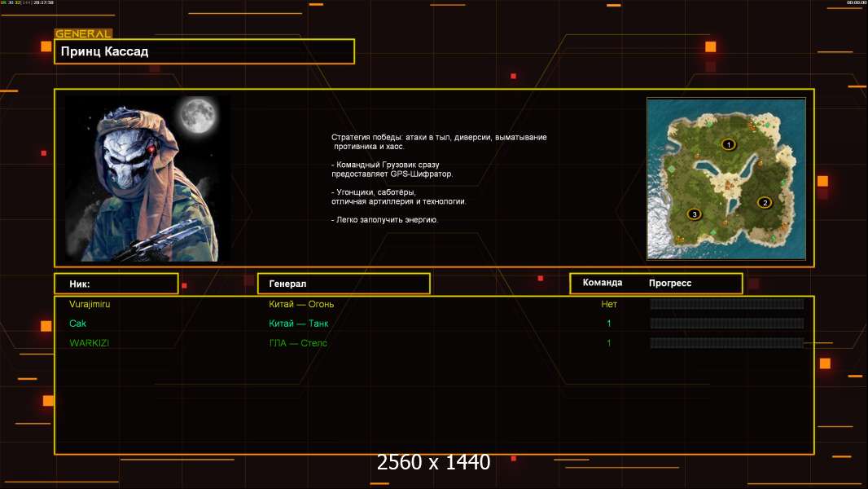Click the GENERAL label tag
The width and height of the screenshot is (868, 489).
82,34
